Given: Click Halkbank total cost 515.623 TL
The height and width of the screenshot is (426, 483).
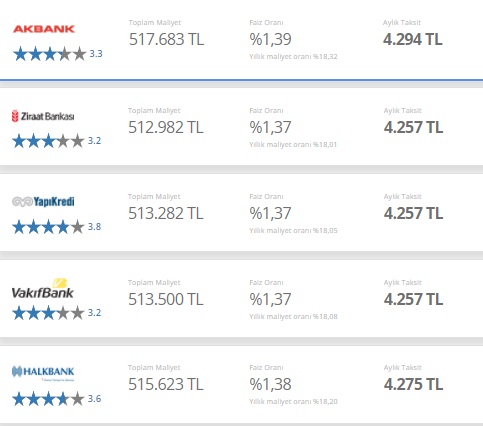Looking at the screenshot, I should coord(166,384).
